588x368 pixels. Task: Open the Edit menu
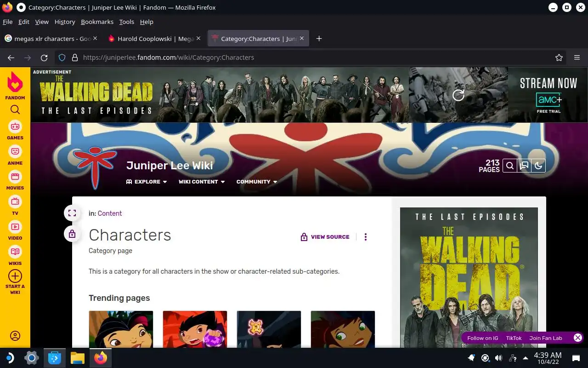coord(24,22)
